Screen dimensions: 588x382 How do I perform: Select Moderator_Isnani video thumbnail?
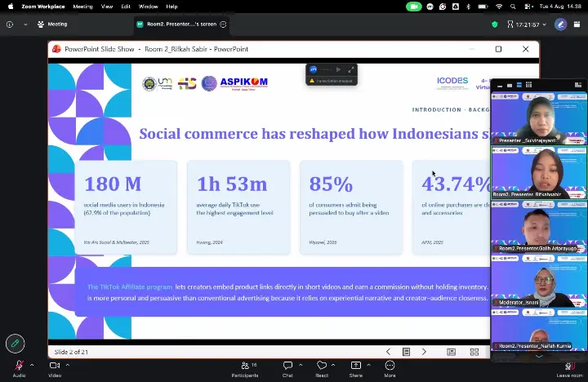(x=539, y=281)
